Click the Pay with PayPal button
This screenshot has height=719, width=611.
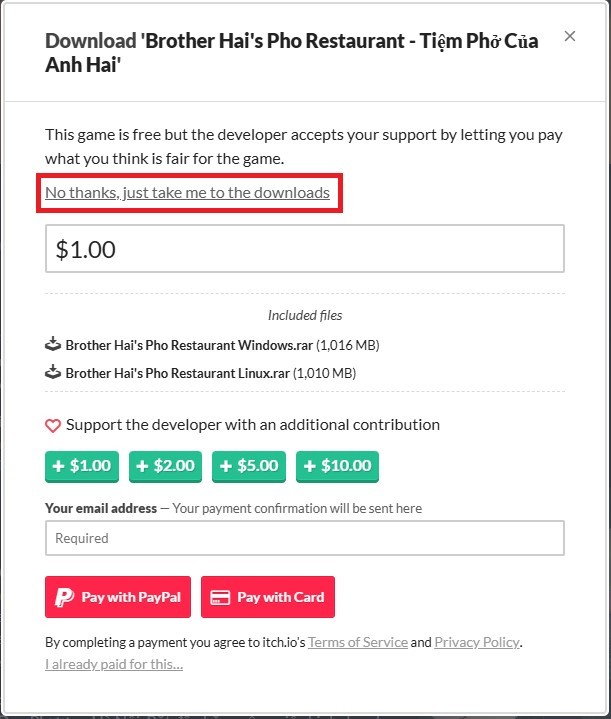pyautogui.click(x=119, y=597)
